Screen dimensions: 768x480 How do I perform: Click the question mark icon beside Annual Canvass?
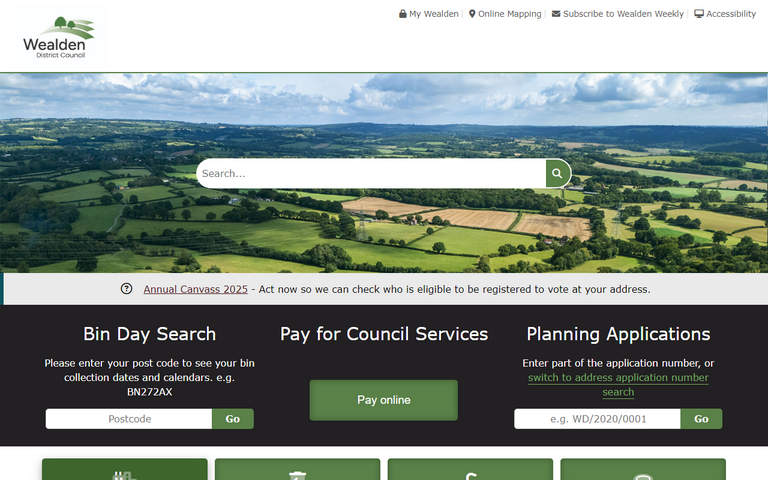tap(126, 289)
